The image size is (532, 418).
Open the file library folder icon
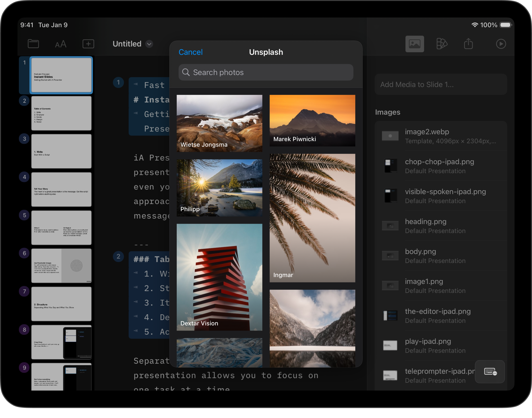[33, 44]
